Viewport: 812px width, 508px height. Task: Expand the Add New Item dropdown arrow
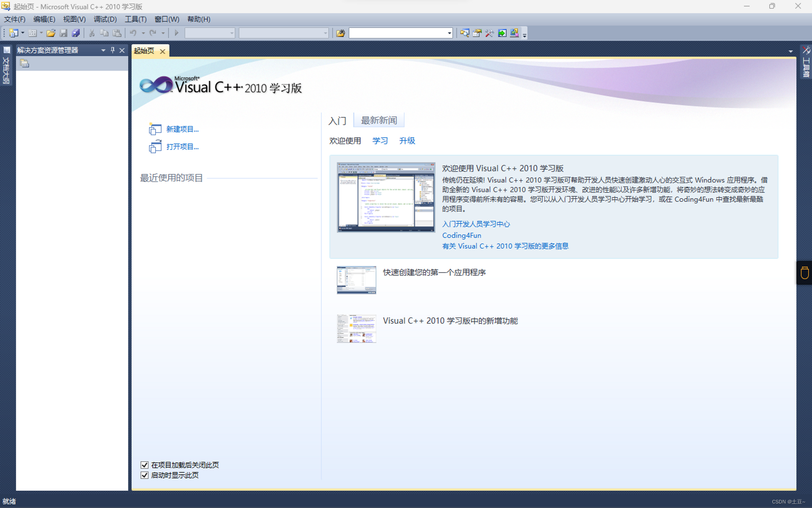pyautogui.click(x=41, y=33)
